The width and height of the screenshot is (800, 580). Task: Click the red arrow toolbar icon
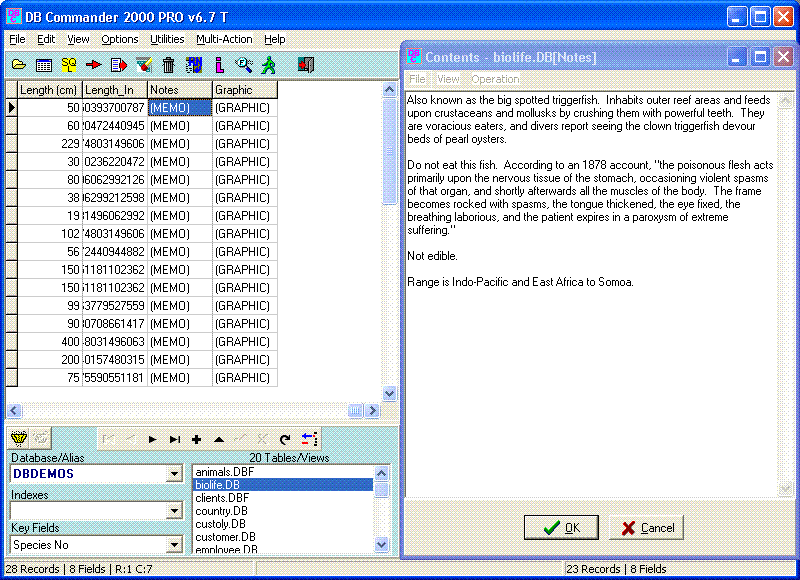(93, 65)
